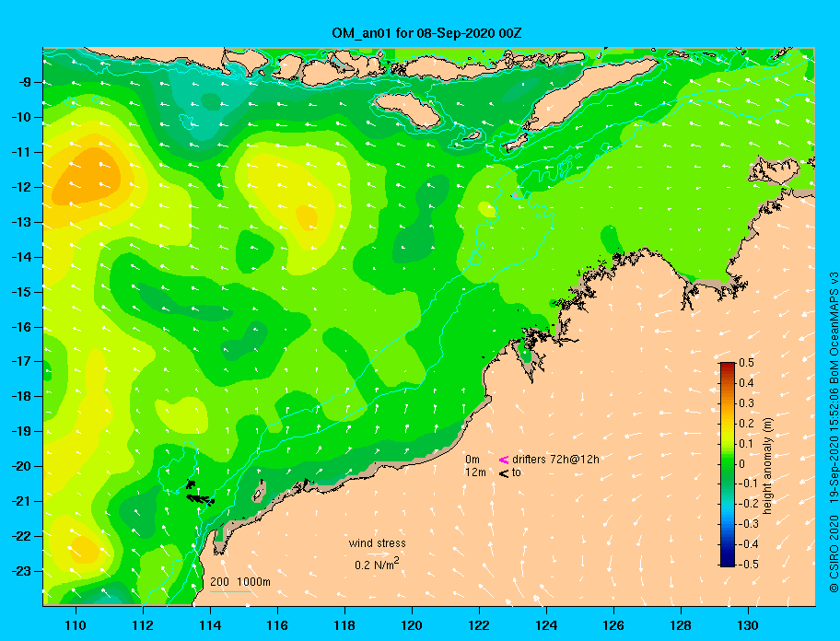Click latitude axis label -11
Image resolution: width=840 pixels, height=641 pixels.
click(x=21, y=152)
